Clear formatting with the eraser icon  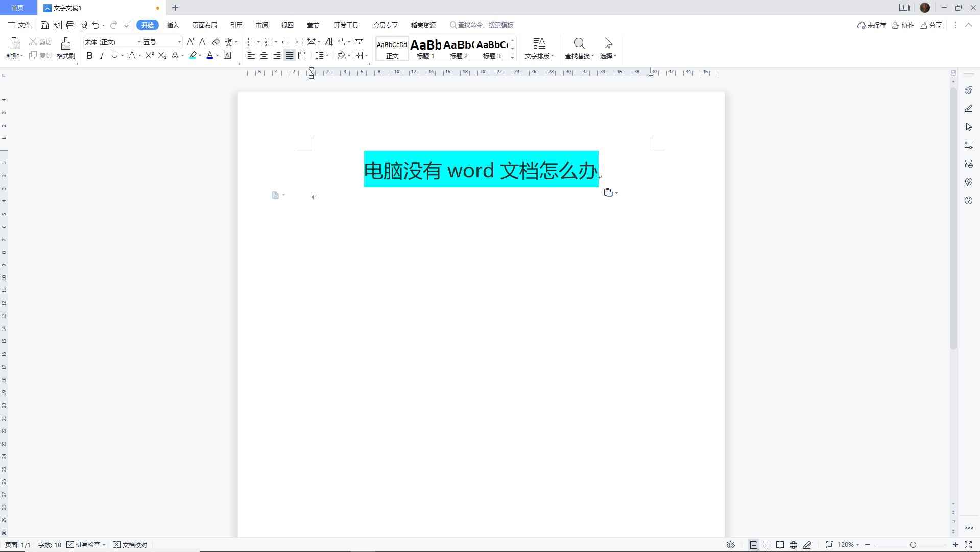216,42
